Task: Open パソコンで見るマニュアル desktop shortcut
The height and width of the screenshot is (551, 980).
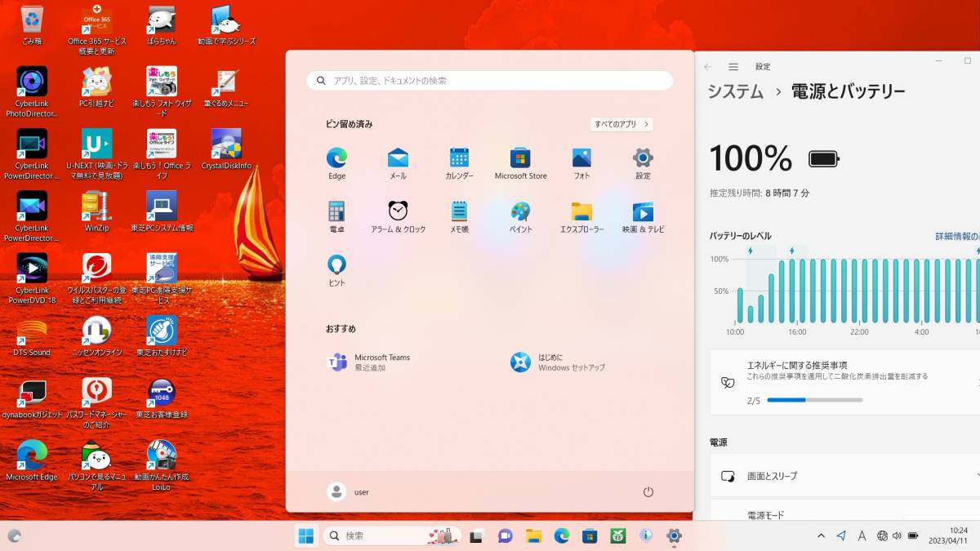Action: [x=96, y=464]
